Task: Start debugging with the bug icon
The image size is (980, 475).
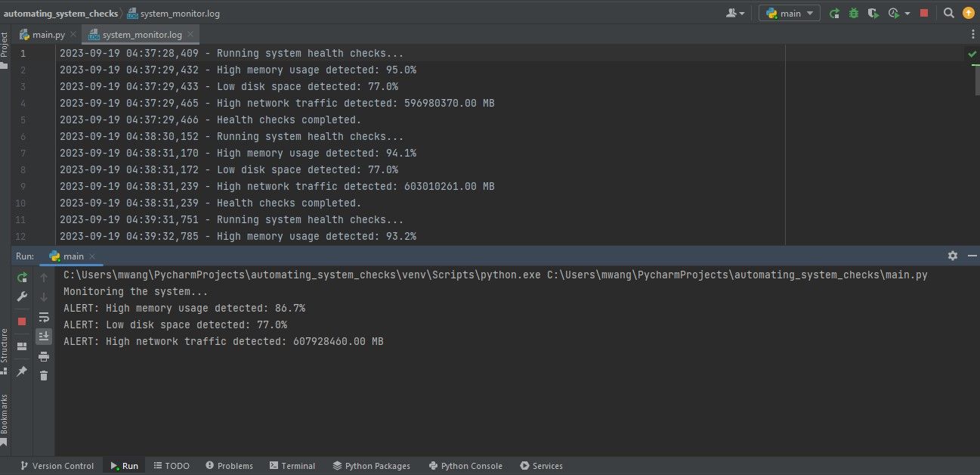Action: (x=852, y=13)
